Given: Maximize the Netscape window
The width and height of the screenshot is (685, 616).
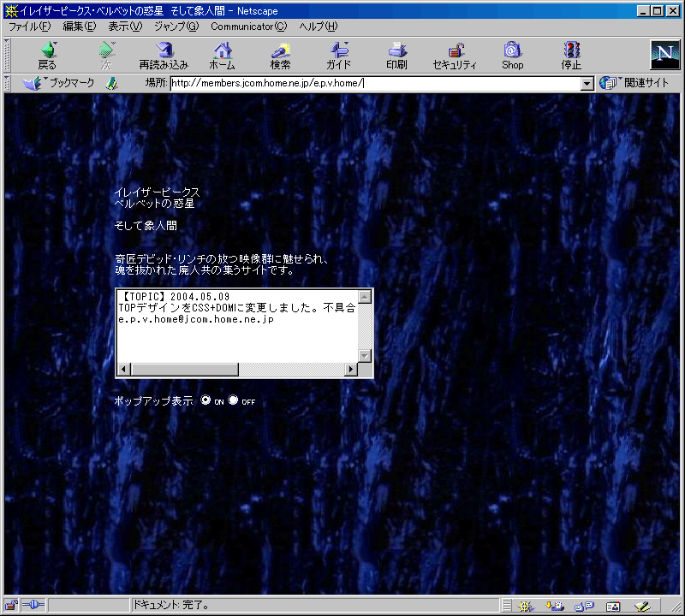Looking at the screenshot, I should [x=657, y=11].
